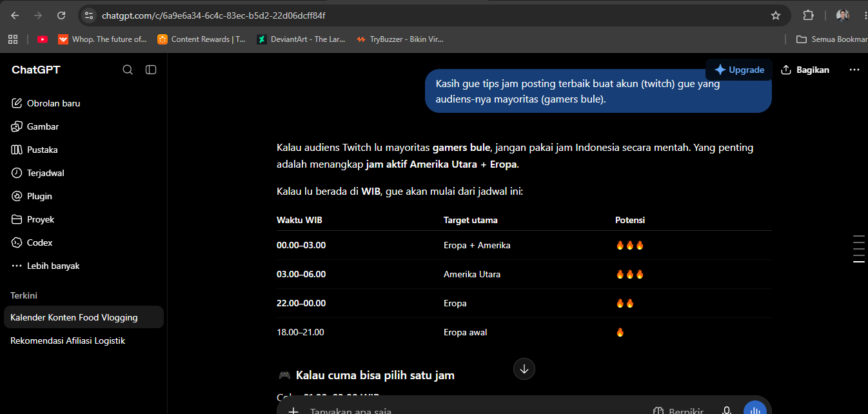Click heading Kalau cuma bisa pilih satu jam
Viewport: 868px width, 414px height.
click(375, 375)
